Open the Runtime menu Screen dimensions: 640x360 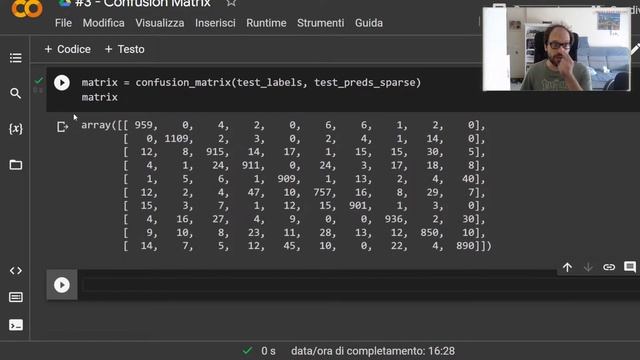tap(266, 23)
